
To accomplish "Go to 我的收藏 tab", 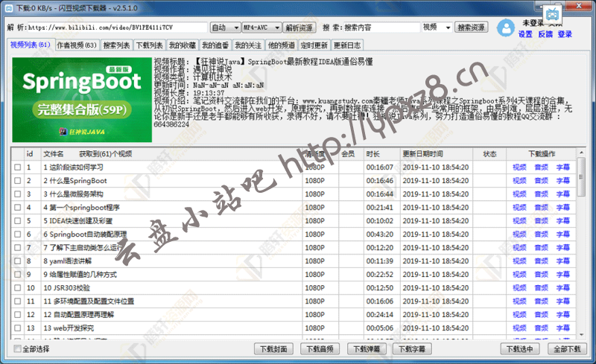I will [183, 45].
